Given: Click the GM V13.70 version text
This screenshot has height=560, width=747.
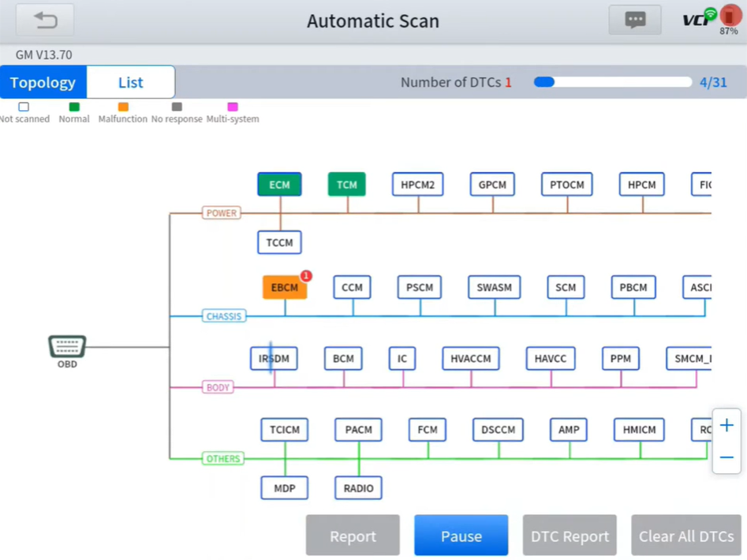Looking at the screenshot, I should point(44,54).
